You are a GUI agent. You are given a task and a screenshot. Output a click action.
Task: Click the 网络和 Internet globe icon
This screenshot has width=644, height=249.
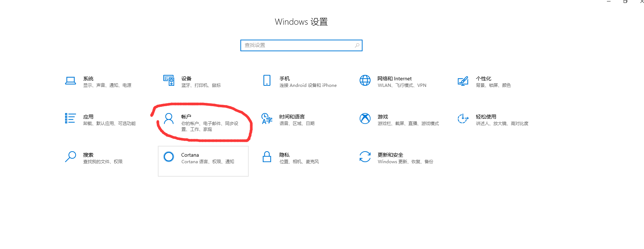point(365,80)
